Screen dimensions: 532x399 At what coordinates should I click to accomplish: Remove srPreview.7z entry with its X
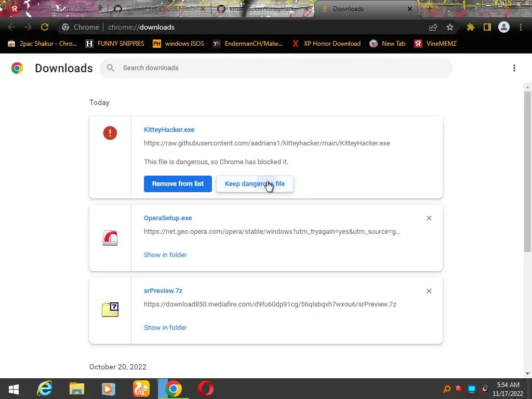coord(429,291)
